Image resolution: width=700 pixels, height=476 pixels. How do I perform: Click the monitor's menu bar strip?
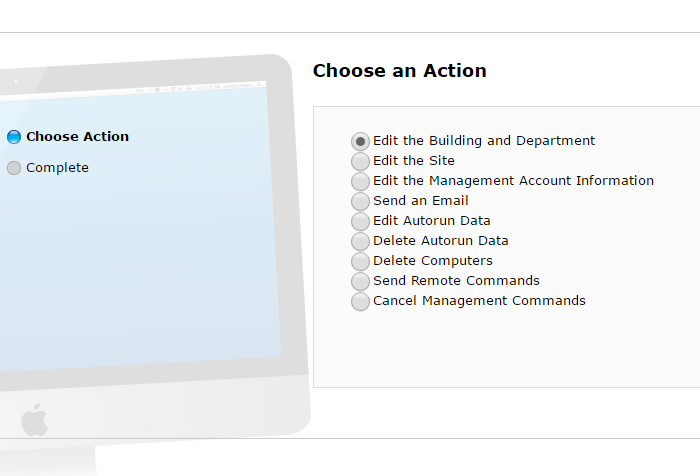click(x=134, y=89)
